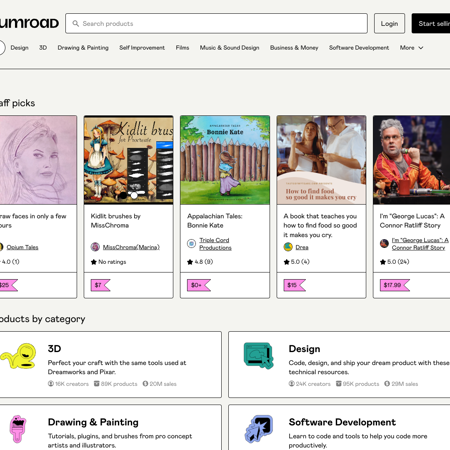450x450 pixels.
Task: Open the Kidlit brushes cover image
Action: pyautogui.click(x=129, y=160)
